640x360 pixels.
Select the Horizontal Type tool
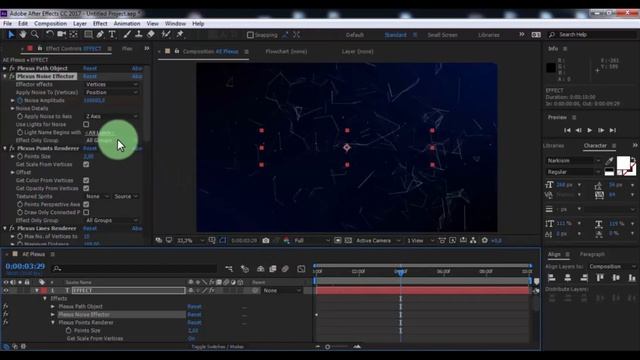(x=112, y=35)
